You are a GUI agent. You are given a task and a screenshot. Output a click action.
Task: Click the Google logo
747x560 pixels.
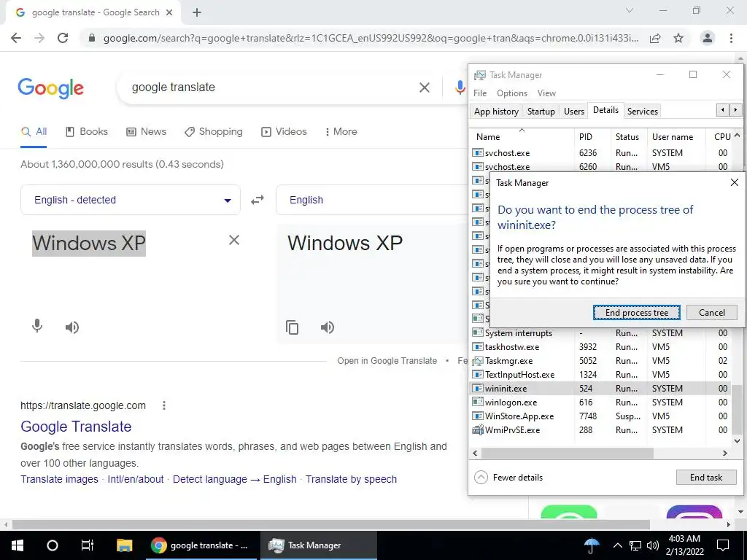tap(51, 88)
